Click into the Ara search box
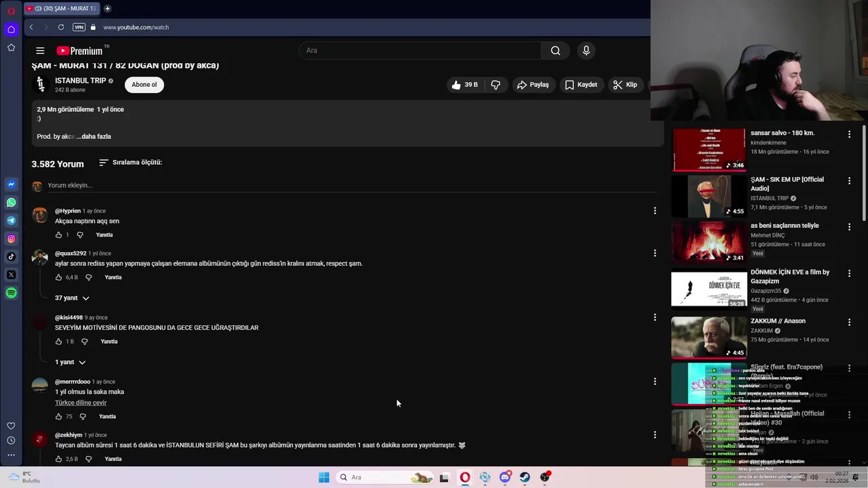 coord(420,50)
